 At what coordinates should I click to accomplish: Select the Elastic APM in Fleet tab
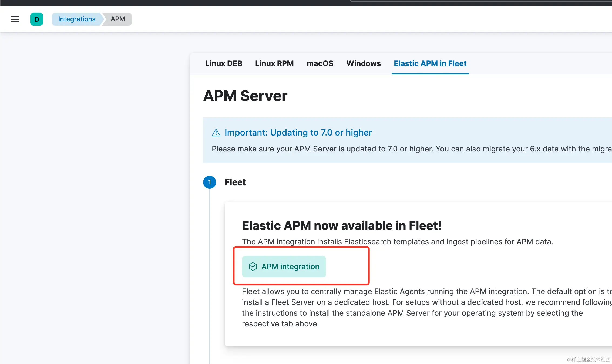tap(430, 63)
